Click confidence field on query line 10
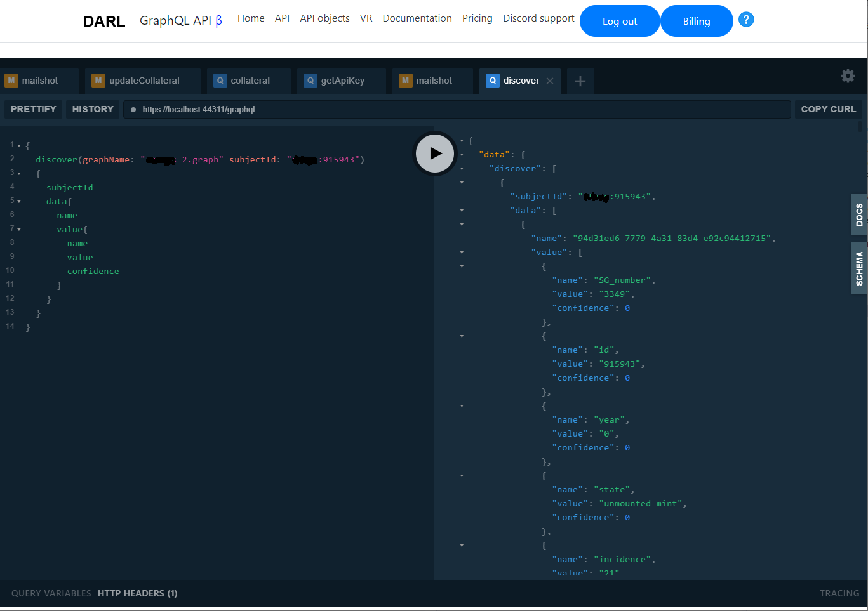This screenshot has width=868, height=611. tap(93, 272)
